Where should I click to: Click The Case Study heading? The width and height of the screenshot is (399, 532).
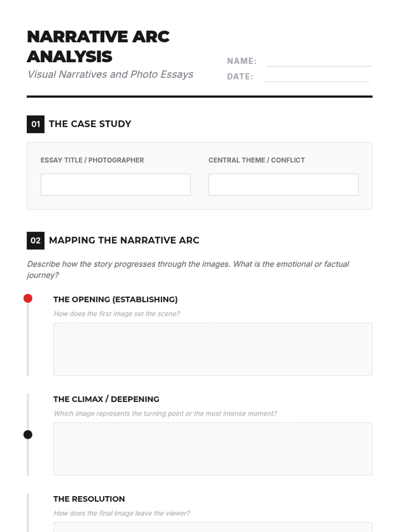[90, 124]
